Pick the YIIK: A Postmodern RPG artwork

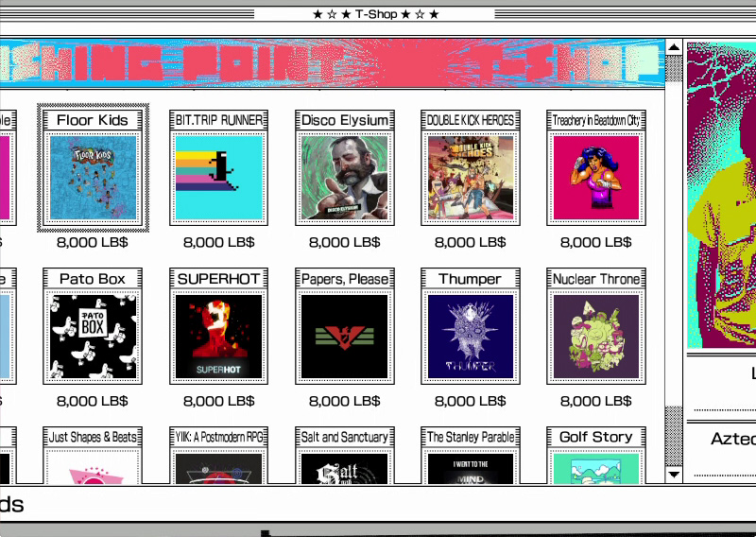[219, 469]
